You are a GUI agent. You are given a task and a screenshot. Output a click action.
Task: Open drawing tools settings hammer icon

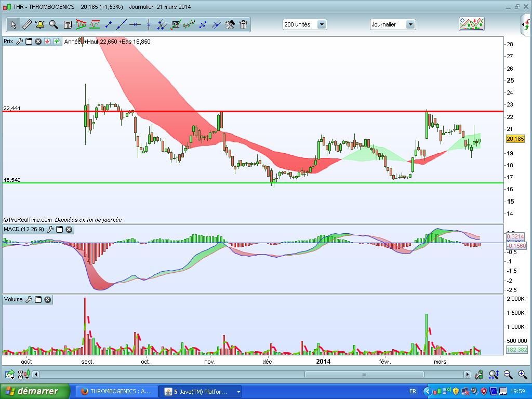point(230,24)
